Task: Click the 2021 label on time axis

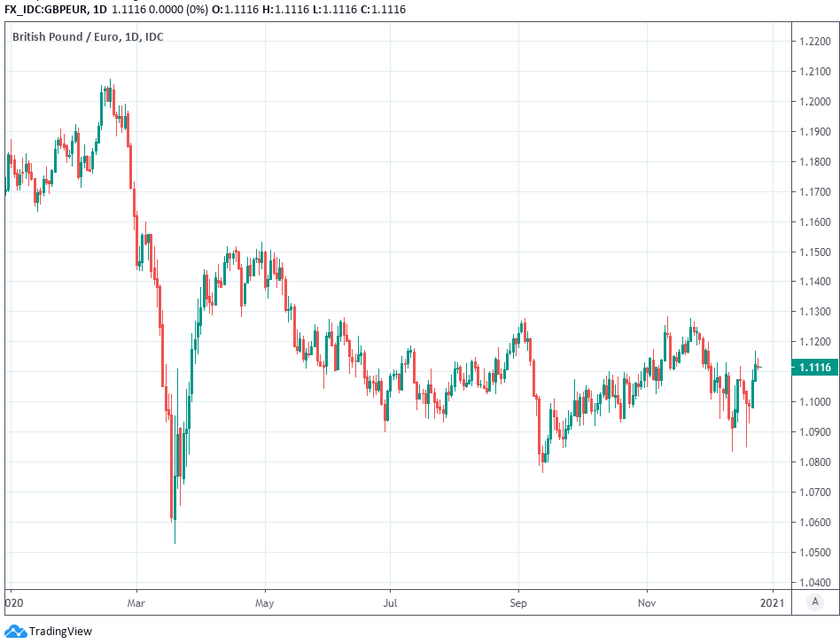Action: coord(773,602)
